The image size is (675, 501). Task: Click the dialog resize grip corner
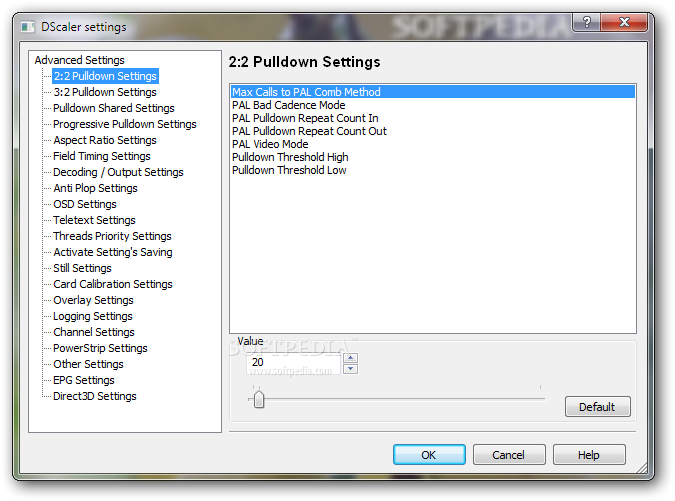coord(642,468)
